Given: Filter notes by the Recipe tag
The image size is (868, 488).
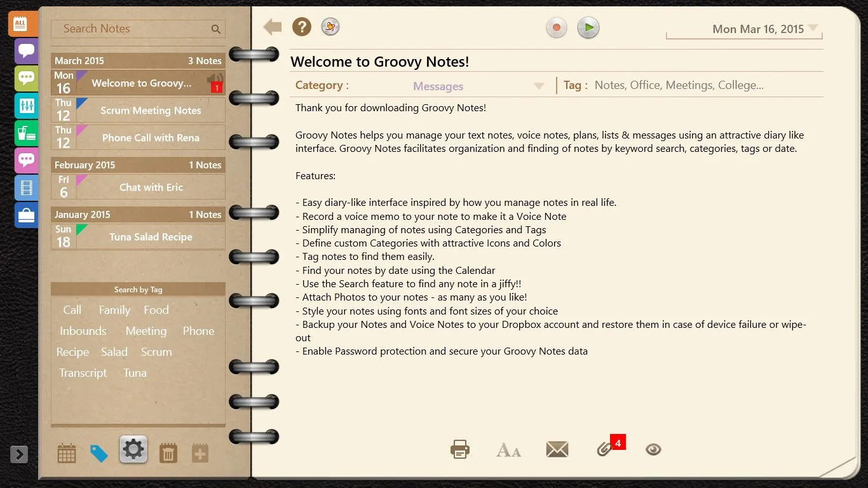Looking at the screenshot, I should click(72, 352).
